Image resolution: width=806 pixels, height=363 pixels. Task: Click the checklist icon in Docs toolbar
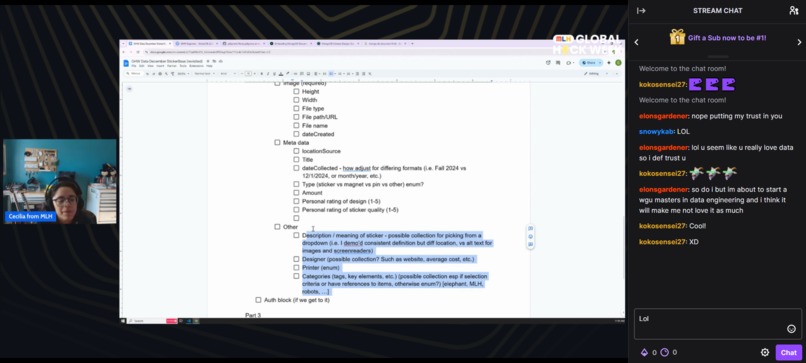[x=332, y=74]
